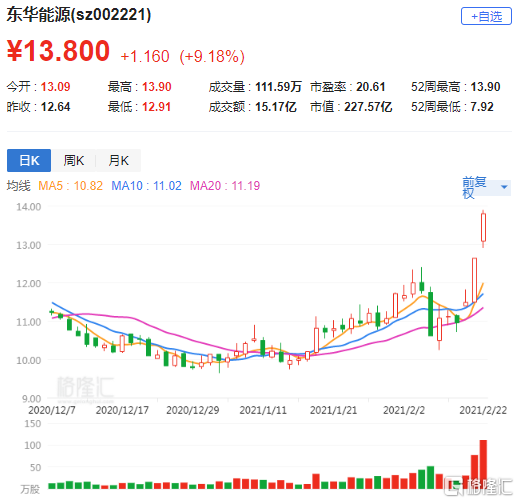Viewport: 519px width, 503px height.
Task: Click the 11.00 price axis label
Action: click(x=29, y=322)
